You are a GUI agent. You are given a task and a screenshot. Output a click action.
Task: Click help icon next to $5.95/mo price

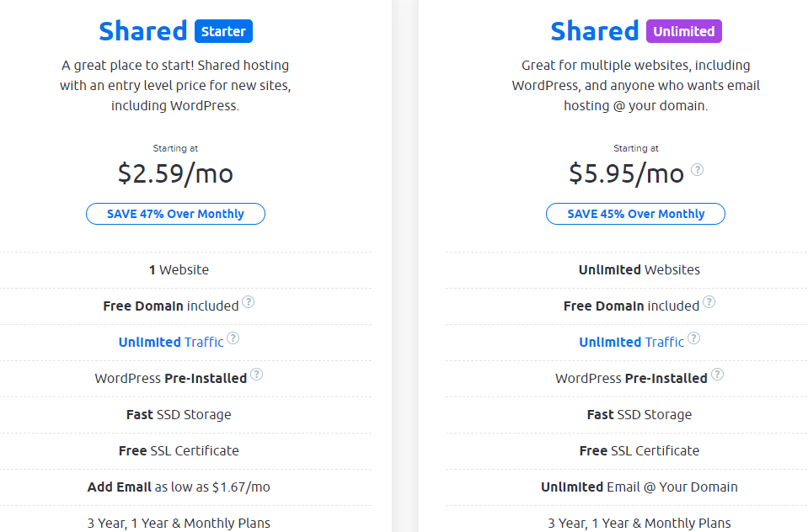[x=697, y=169]
